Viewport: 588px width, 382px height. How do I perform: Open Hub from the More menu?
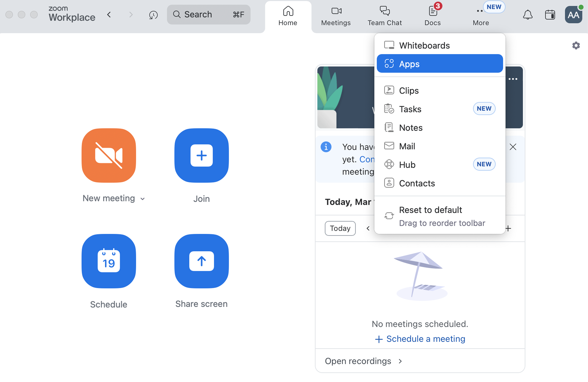coord(440,164)
